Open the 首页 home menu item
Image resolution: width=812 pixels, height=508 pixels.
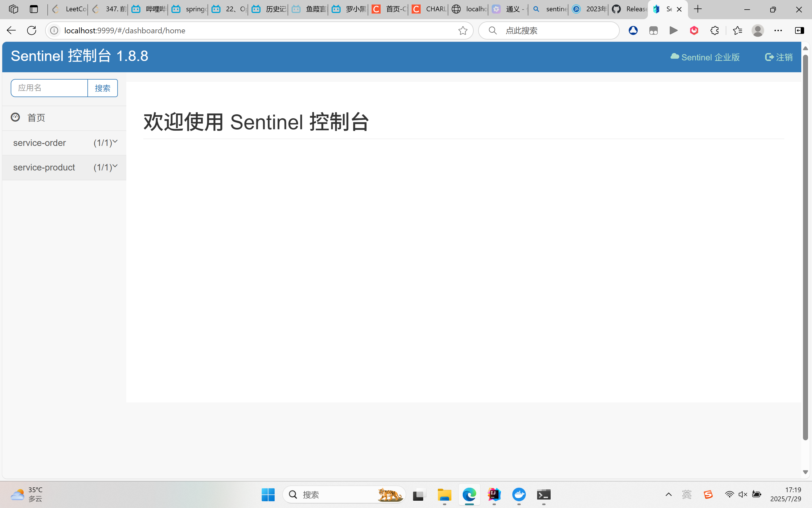click(x=64, y=118)
